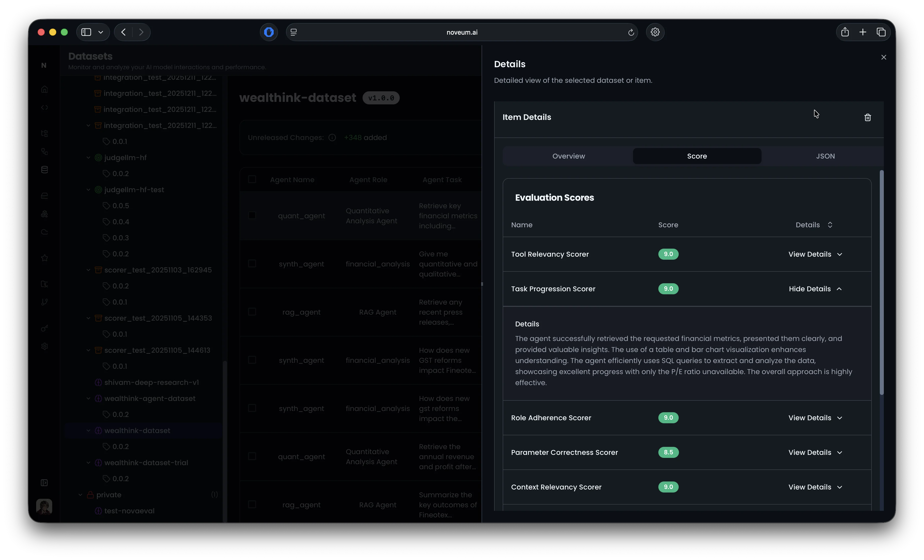Viewport: 924px width, 560px height.
Task: Expand View Details for Parameter Correctness Scorer
Action: (815, 452)
